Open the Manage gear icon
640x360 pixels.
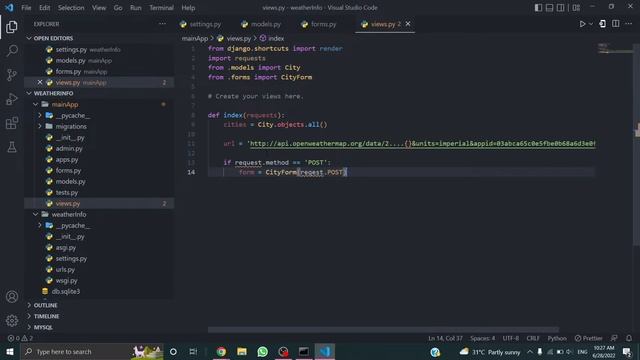[12, 321]
